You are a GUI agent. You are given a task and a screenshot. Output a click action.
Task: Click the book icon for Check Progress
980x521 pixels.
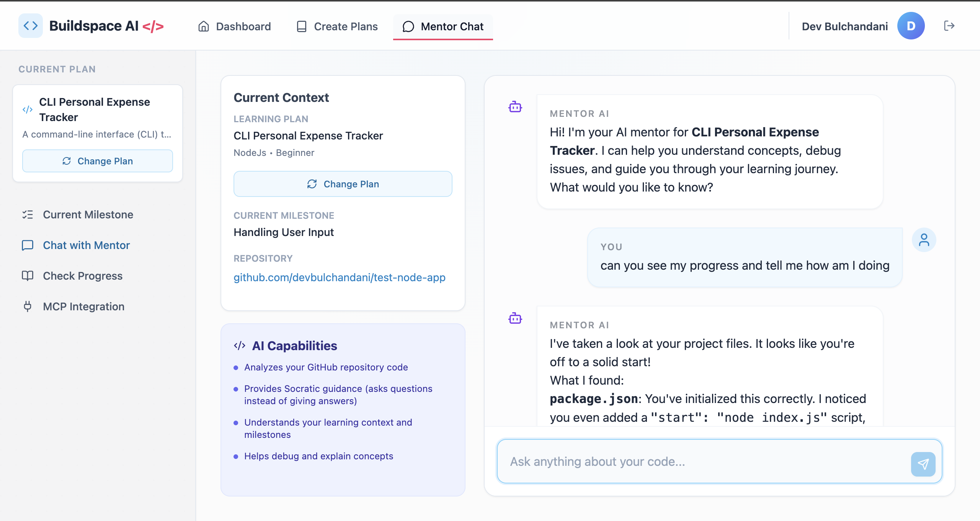28,276
